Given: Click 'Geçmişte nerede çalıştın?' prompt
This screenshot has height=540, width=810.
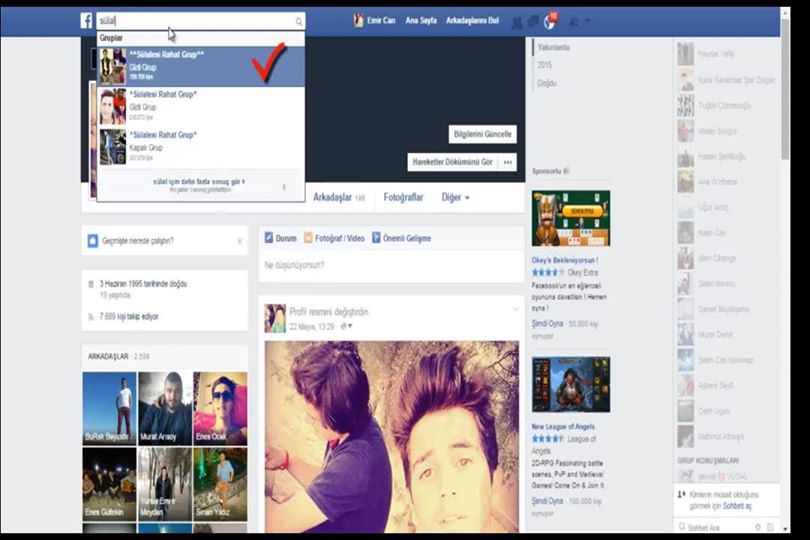Looking at the screenshot, I should coord(138,241).
